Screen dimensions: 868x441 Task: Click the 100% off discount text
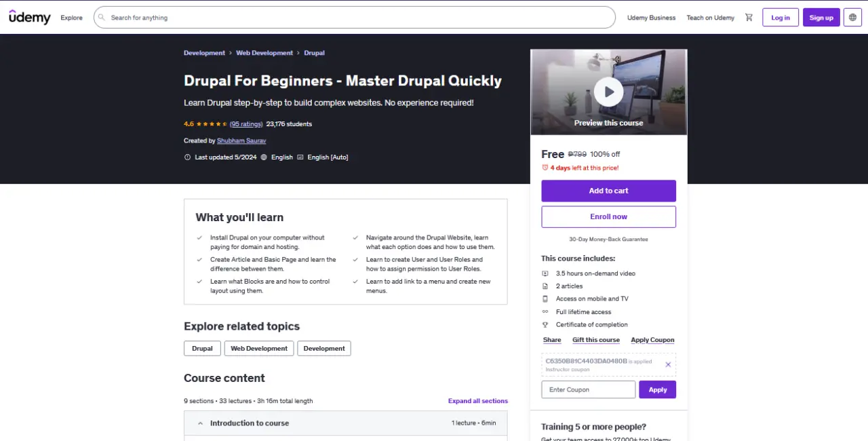(605, 155)
